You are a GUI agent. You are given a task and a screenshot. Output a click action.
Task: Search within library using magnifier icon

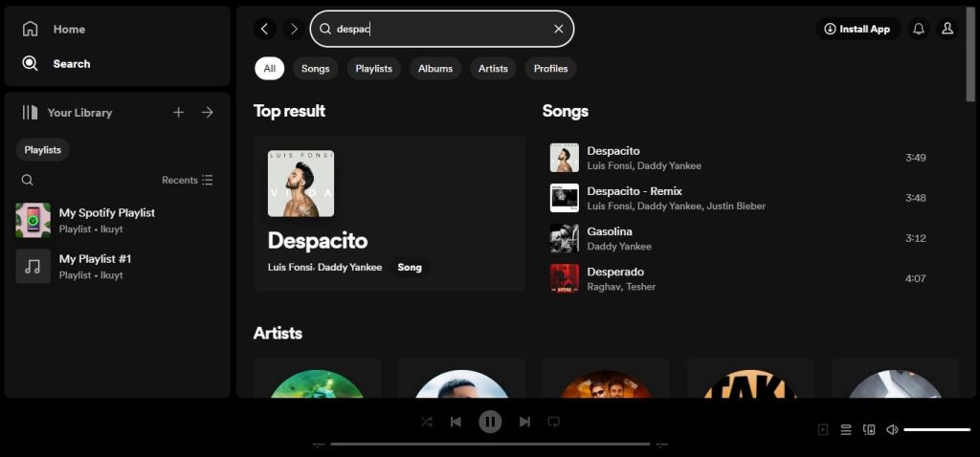point(28,180)
